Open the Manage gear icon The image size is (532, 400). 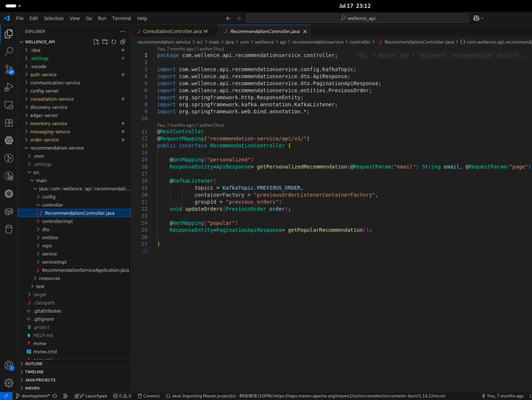[9, 383]
